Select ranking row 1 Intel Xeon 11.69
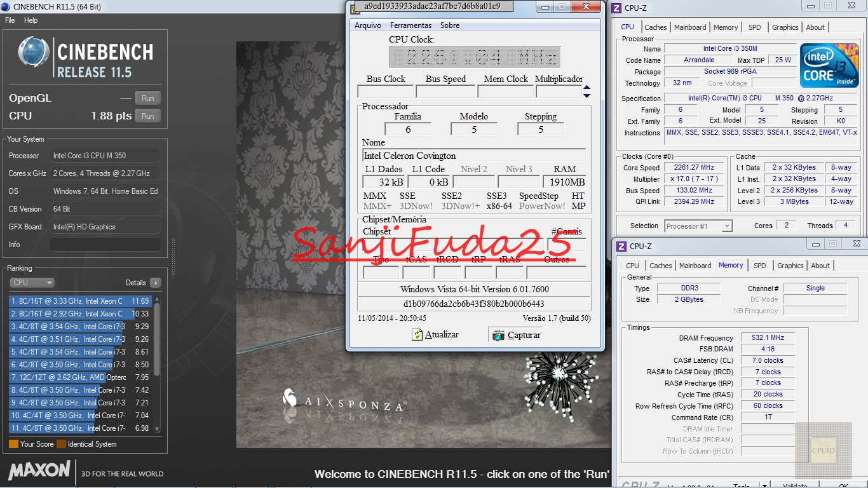Image resolution: width=868 pixels, height=488 pixels. (x=80, y=301)
